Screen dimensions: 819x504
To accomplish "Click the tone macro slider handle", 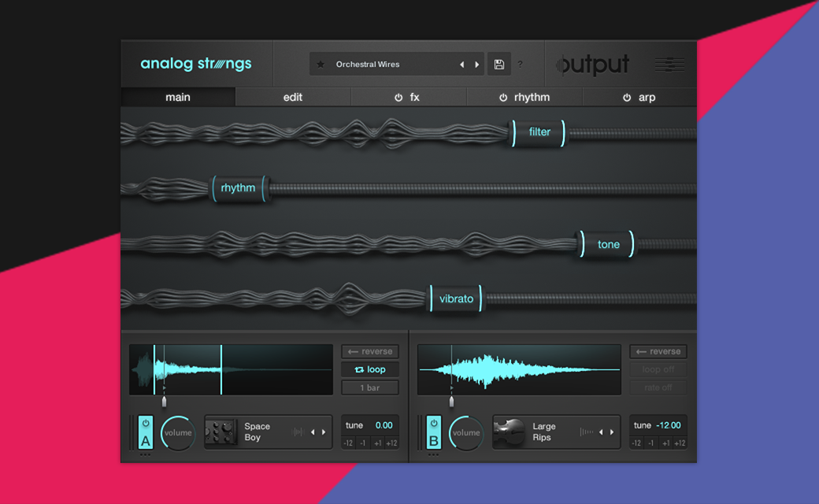I will pyautogui.click(x=608, y=244).
